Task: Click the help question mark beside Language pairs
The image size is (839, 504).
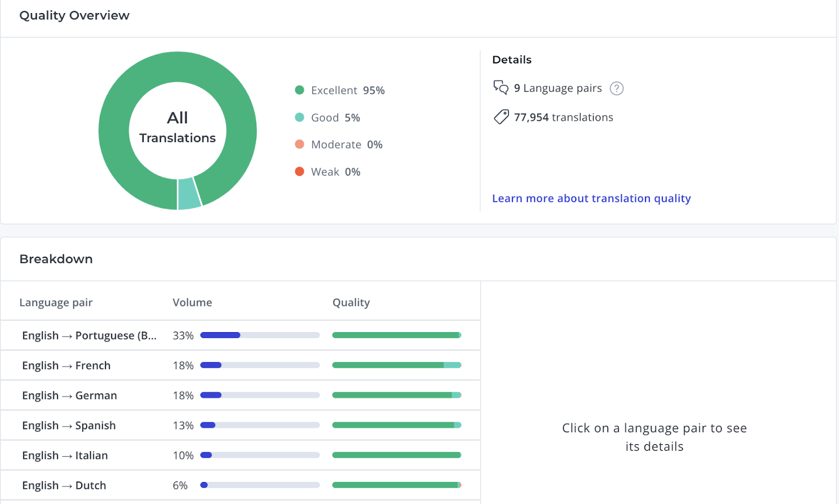Action: [617, 89]
